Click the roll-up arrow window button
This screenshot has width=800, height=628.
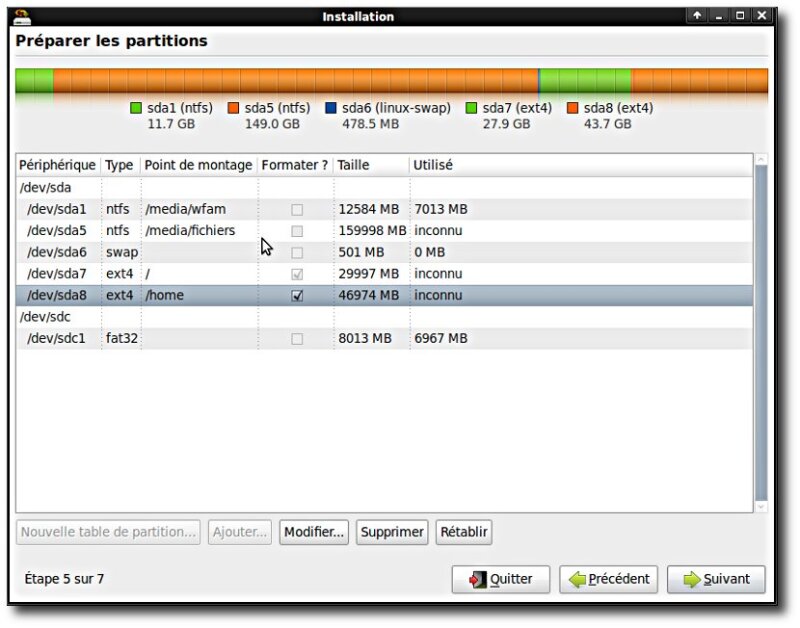tap(697, 15)
